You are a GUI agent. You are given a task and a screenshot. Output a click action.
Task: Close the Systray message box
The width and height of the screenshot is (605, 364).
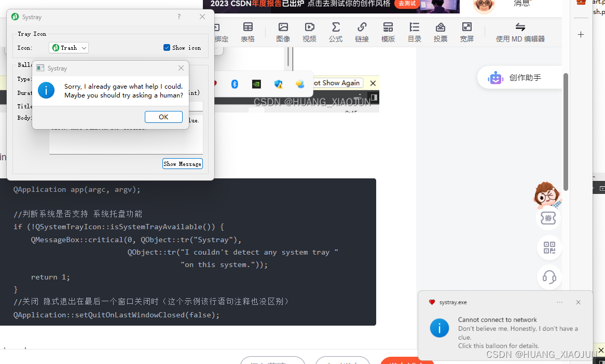pyautogui.click(x=181, y=68)
